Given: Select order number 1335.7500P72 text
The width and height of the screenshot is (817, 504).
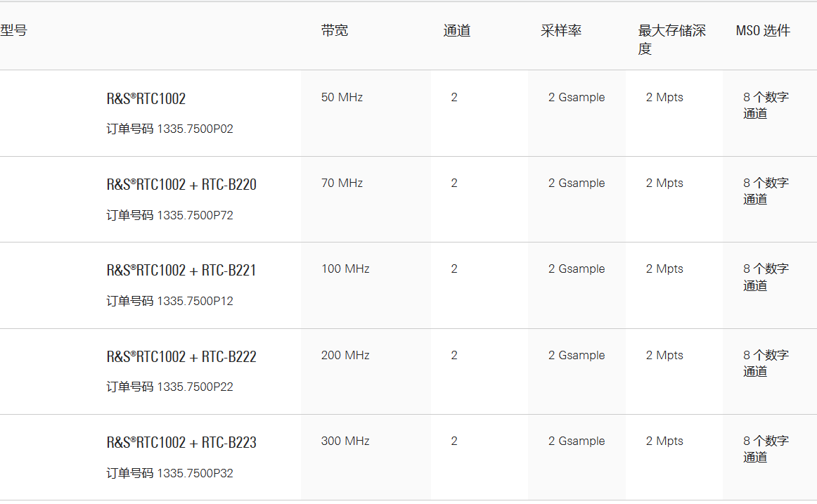Looking at the screenshot, I should click(x=195, y=215).
